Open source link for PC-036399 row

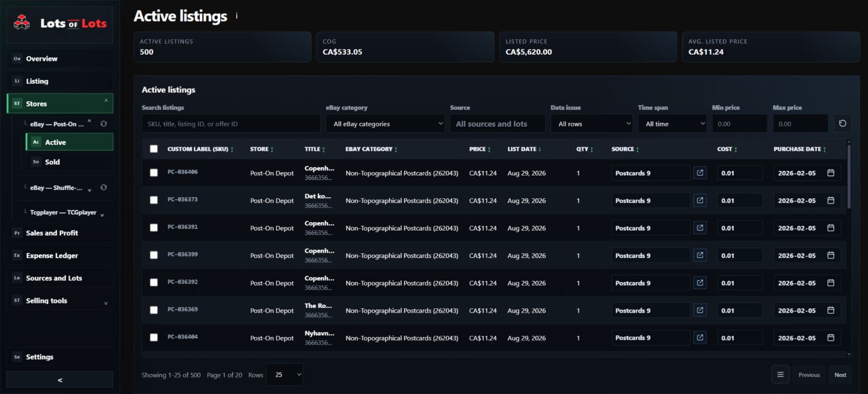point(700,255)
